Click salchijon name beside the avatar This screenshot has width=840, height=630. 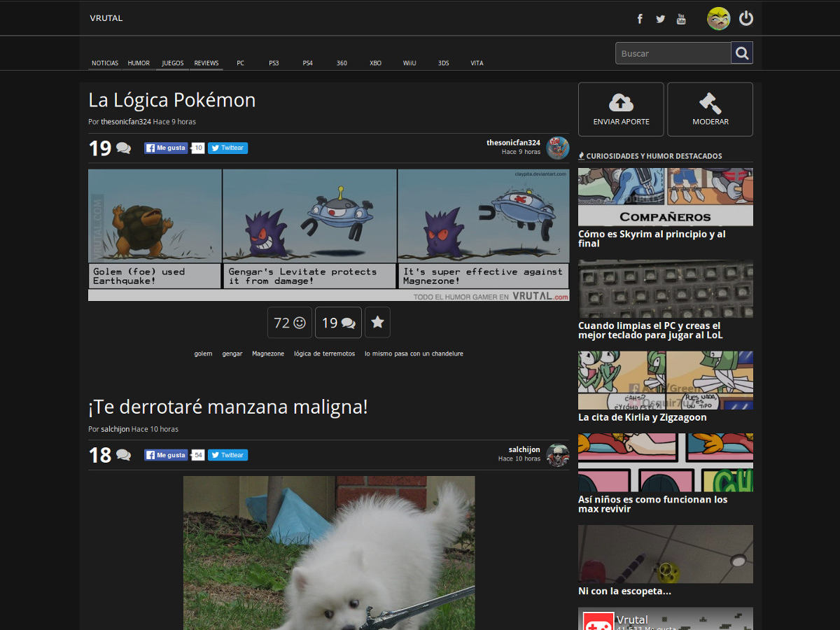(x=524, y=449)
